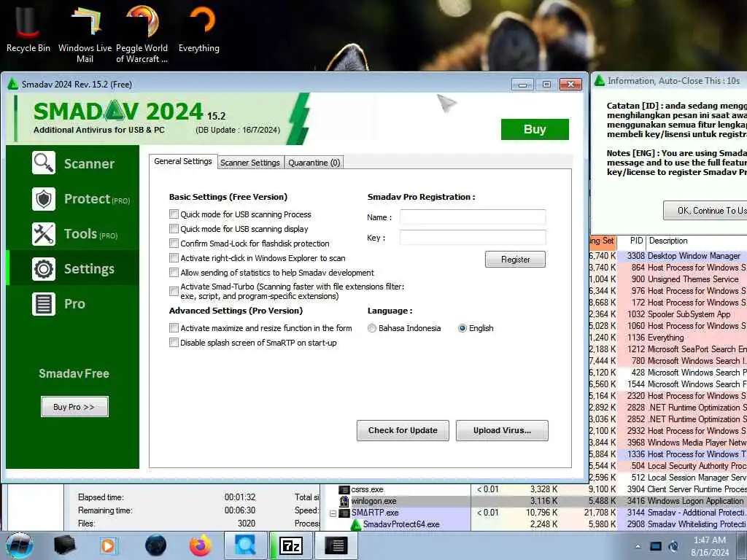Switch to the General Settings tab
The width and height of the screenshot is (747, 560).
(183, 161)
